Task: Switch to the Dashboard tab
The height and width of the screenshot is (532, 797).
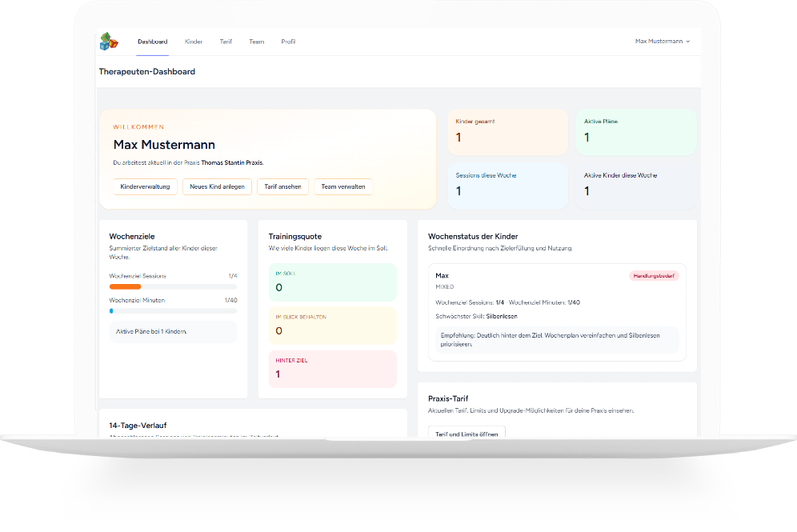Action: (x=152, y=42)
